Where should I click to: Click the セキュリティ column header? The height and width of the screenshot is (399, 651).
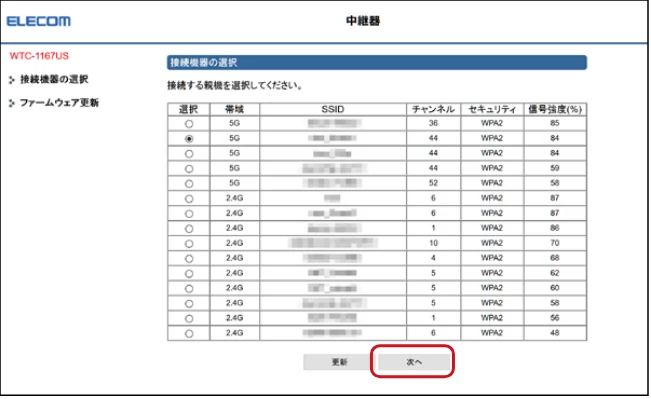pos(492,109)
